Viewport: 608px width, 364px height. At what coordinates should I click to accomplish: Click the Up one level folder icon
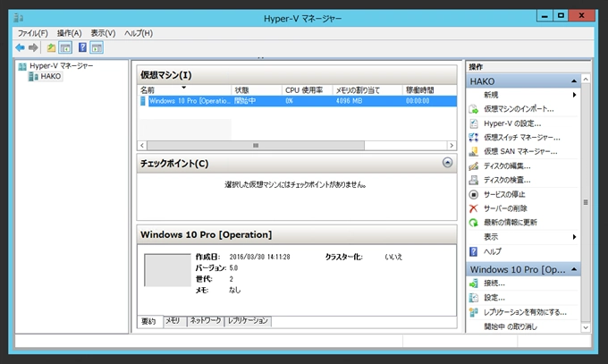(51, 47)
